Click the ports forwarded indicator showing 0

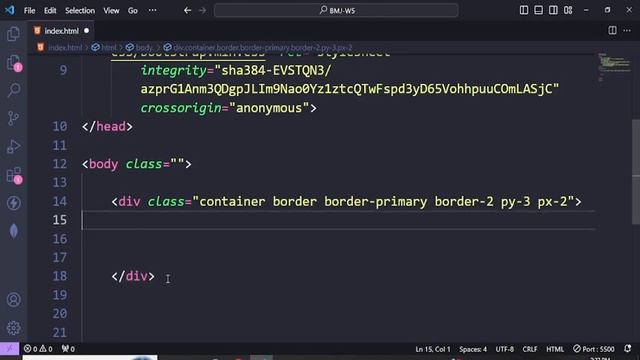pos(68,349)
